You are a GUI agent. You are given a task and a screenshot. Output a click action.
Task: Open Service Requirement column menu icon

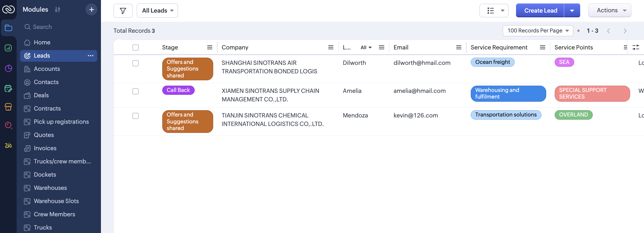tap(542, 47)
